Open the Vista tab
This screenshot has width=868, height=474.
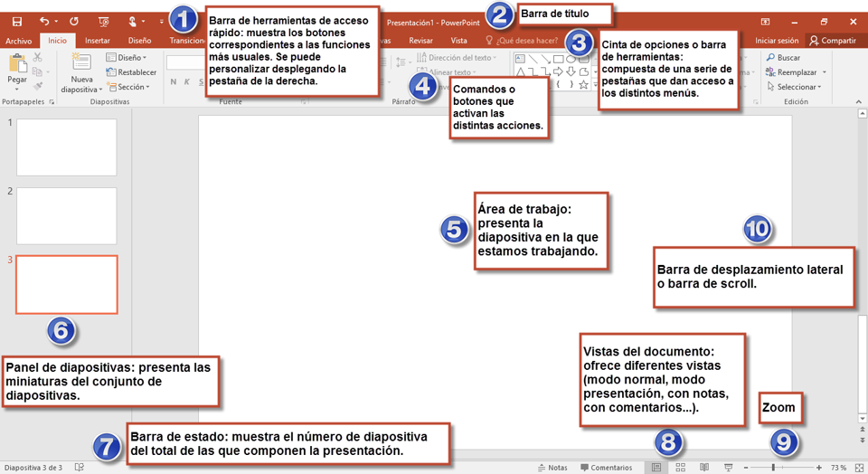pyautogui.click(x=458, y=41)
